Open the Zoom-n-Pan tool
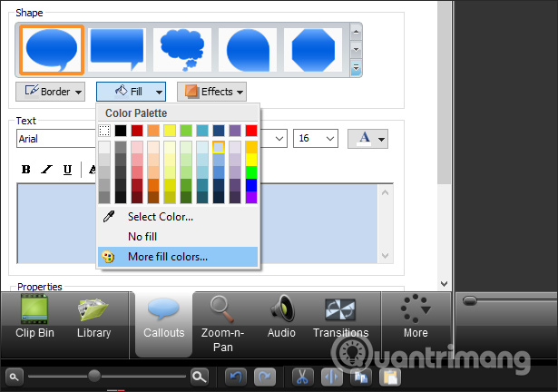558x392 pixels. [x=222, y=324]
